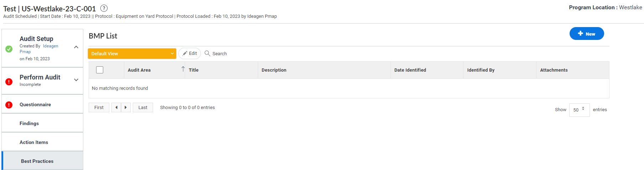The width and height of the screenshot is (644, 170).
Task: Click the red Questionnaire warning icon
Action: coord(9,105)
